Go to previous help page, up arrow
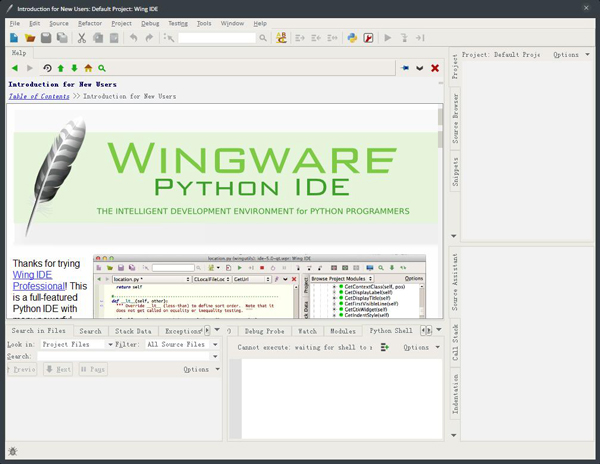The width and height of the screenshot is (600, 464). (60, 68)
